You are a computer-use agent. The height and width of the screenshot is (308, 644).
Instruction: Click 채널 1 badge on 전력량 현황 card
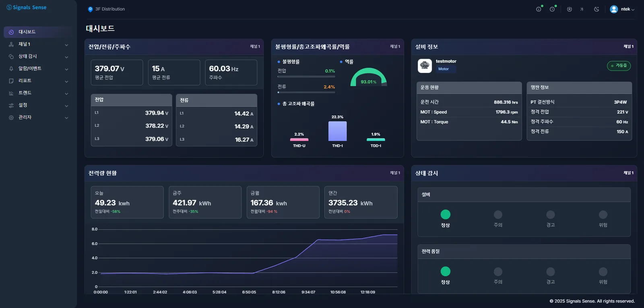point(395,173)
